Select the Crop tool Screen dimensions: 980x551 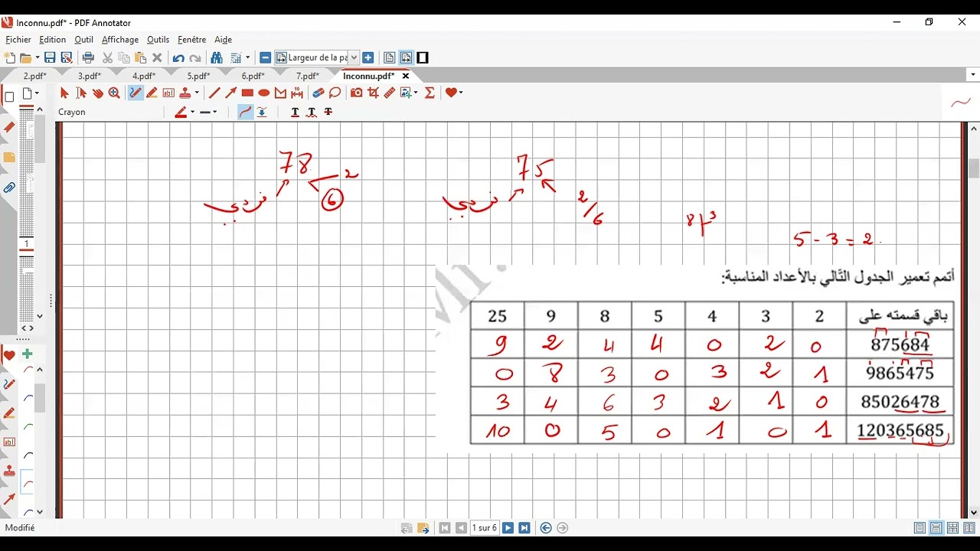(373, 93)
